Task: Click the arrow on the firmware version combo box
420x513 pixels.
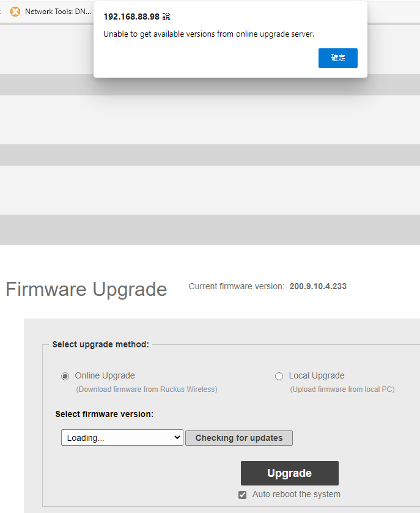Action: (177, 438)
